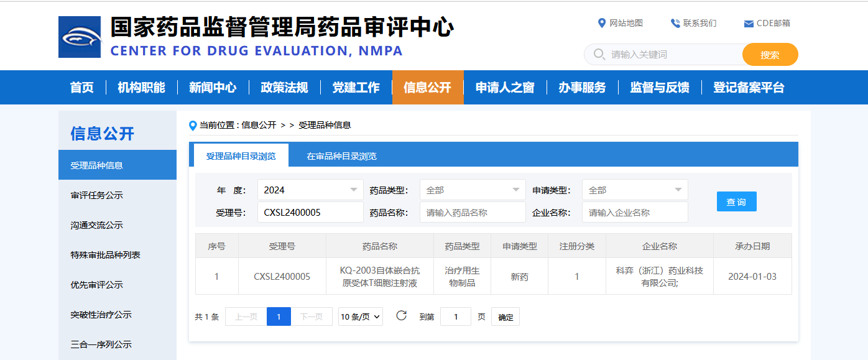The height and width of the screenshot is (360, 868).
Task: Click the site map pin icon
Action: point(601,23)
